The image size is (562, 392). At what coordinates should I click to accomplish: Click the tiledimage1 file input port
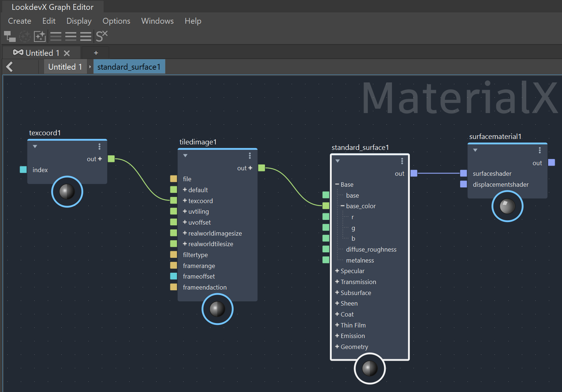click(174, 179)
